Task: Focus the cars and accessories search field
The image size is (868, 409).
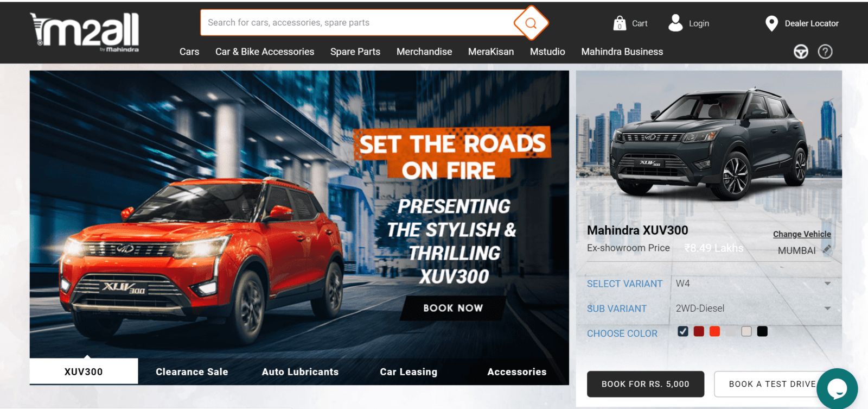Action: 358,23
